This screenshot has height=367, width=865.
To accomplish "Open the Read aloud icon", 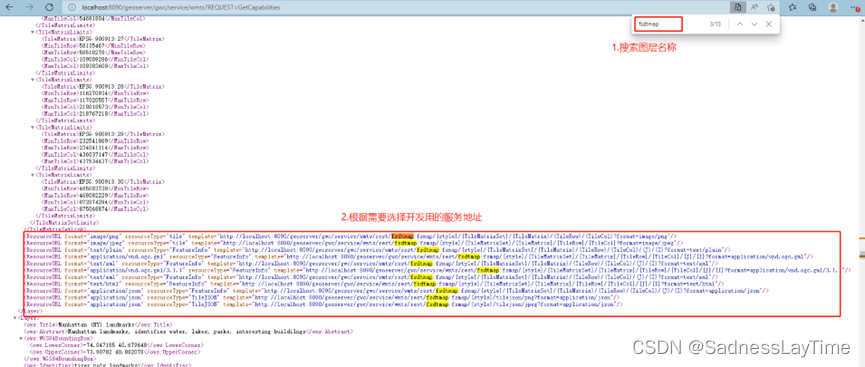I will tap(754, 8).
